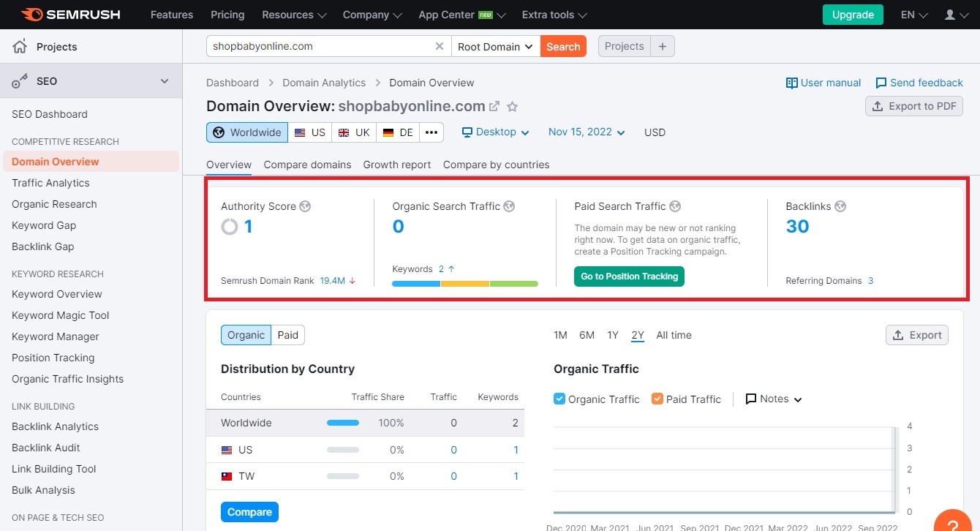Click the SEO key icon in sidebar
The width and height of the screenshot is (980, 531).
pyautogui.click(x=20, y=81)
